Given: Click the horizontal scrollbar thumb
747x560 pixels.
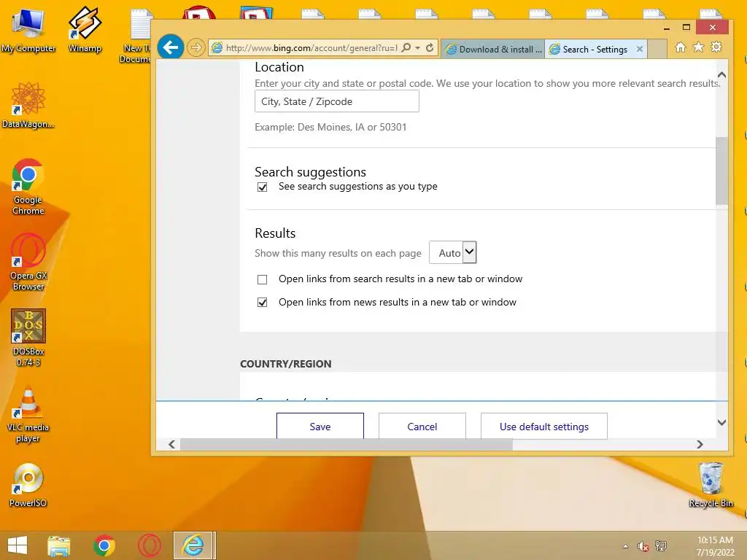Looking at the screenshot, I should (x=347, y=444).
